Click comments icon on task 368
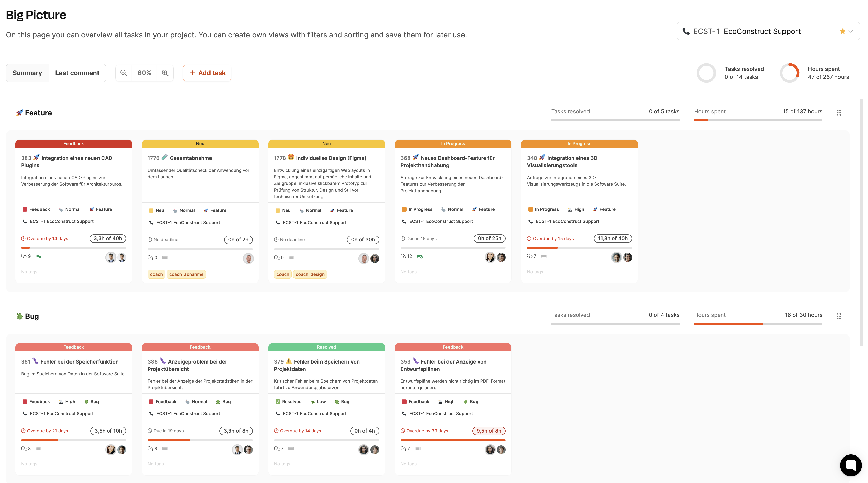The image size is (868, 483). pos(403,256)
